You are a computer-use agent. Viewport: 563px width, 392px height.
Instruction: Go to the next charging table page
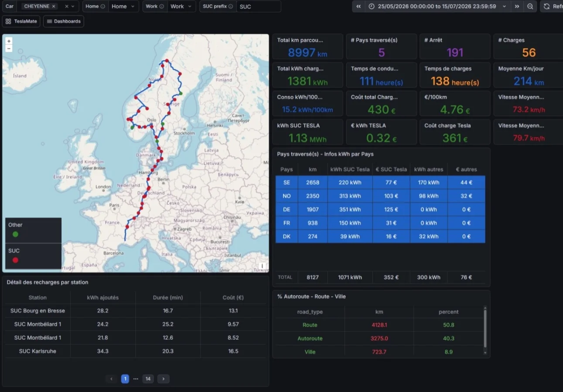(x=163, y=379)
